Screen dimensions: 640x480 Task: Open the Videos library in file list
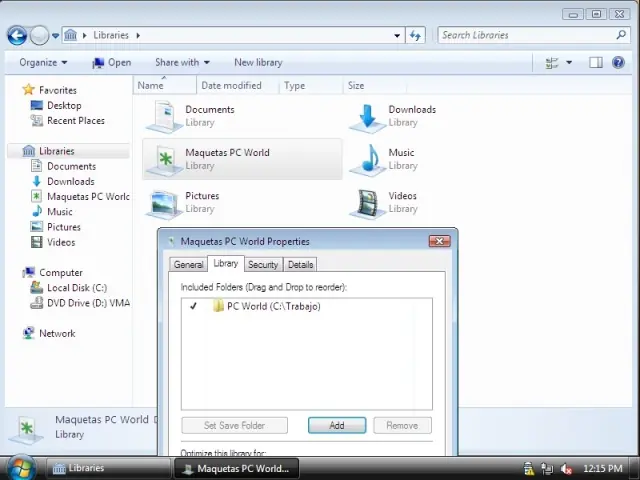point(368,202)
